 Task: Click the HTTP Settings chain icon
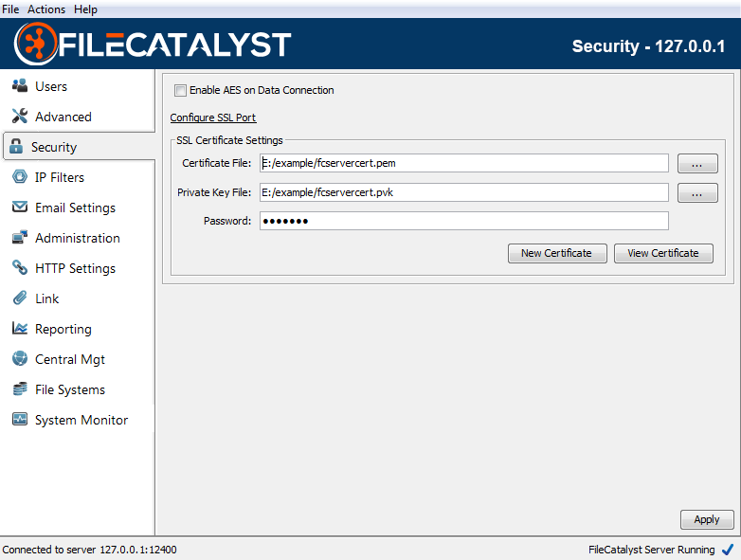[20, 267]
